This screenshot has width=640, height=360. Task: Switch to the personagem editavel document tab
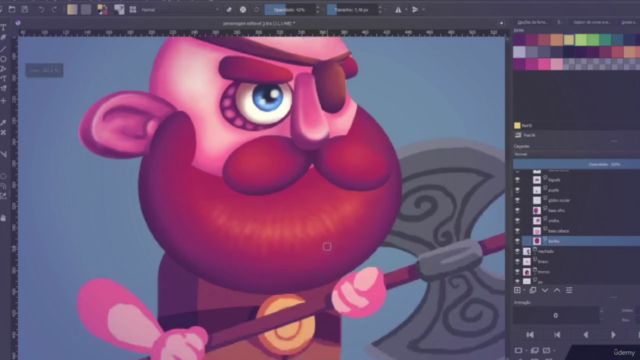[259, 23]
